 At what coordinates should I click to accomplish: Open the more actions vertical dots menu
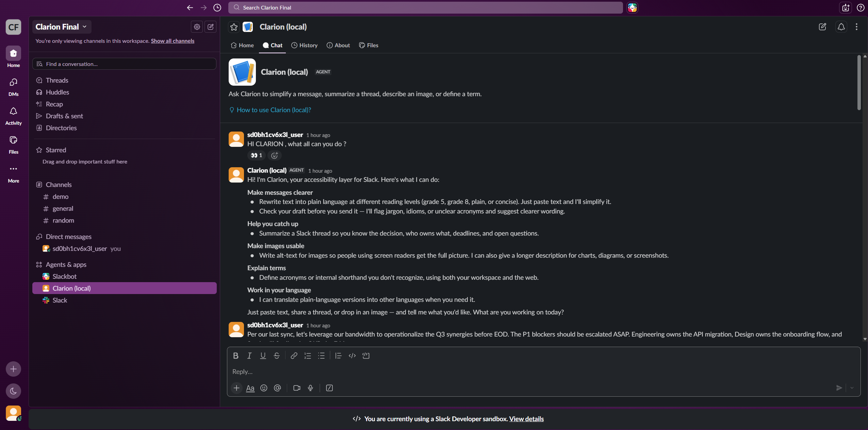pyautogui.click(x=856, y=27)
